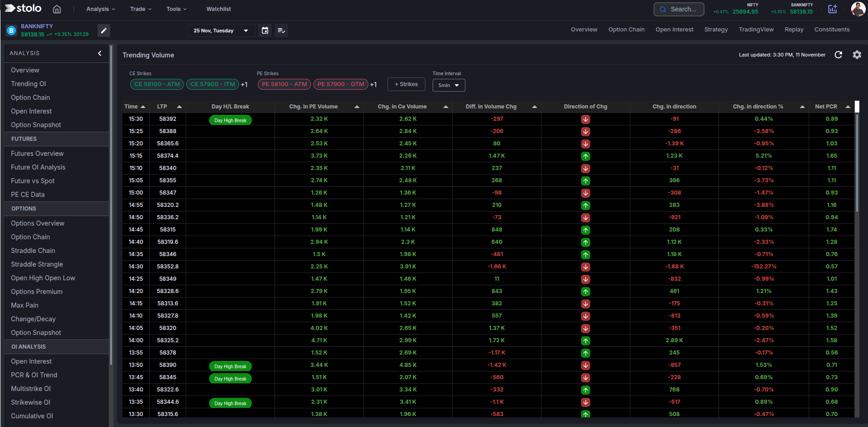
Task: Toggle the CE 57900 - ITM strike chip
Action: pos(212,84)
